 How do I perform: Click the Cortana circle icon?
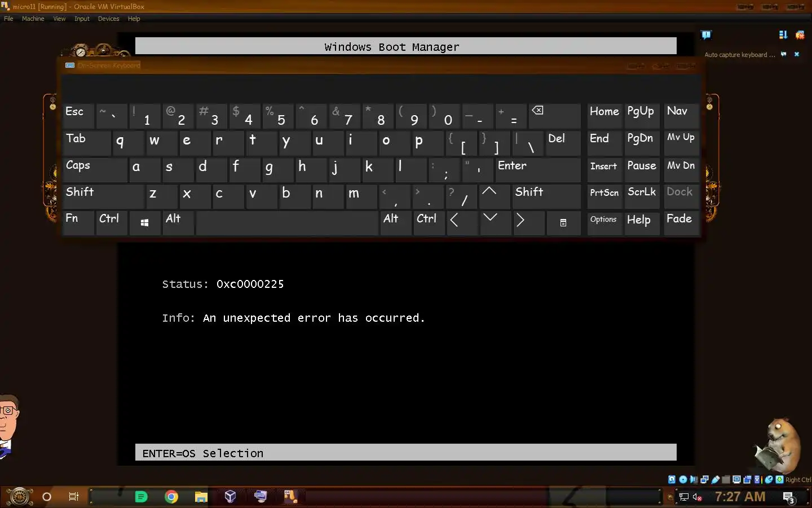pos(47,497)
